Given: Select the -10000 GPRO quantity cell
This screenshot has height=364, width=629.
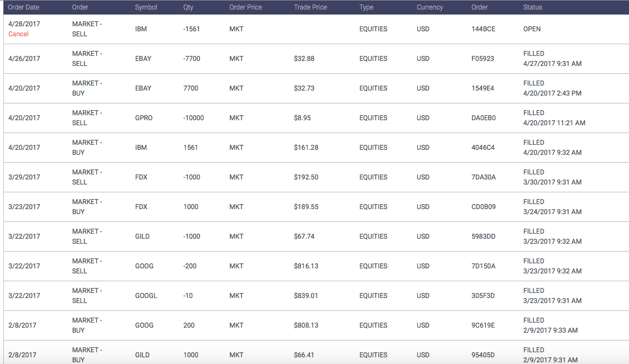Looking at the screenshot, I should pos(193,118).
